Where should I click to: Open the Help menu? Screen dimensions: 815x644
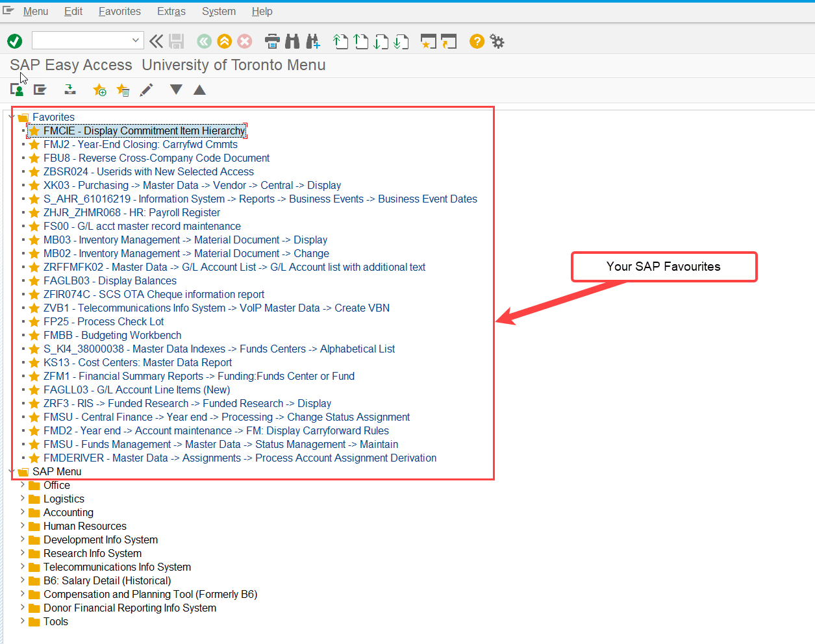coord(262,11)
